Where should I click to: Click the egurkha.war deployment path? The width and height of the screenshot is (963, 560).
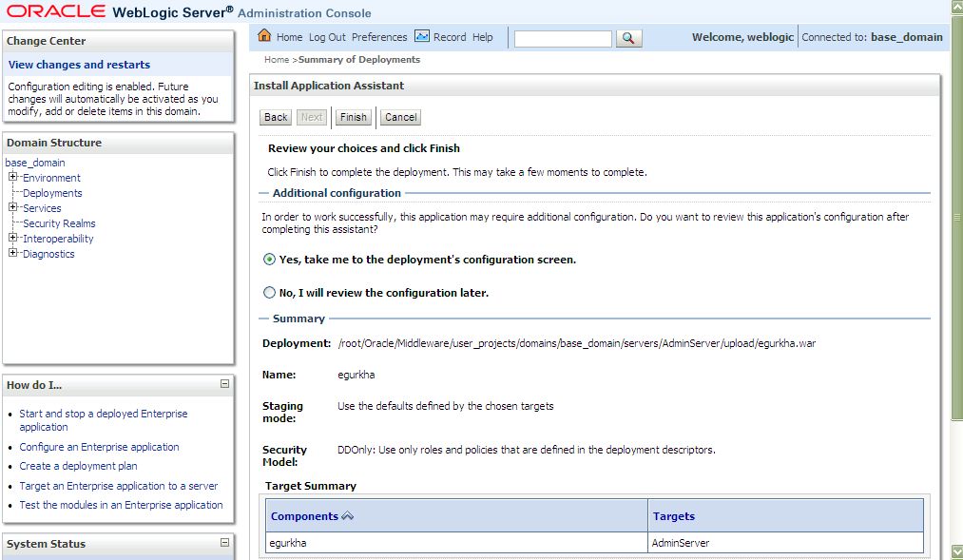pyautogui.click(x=577, y=343)
